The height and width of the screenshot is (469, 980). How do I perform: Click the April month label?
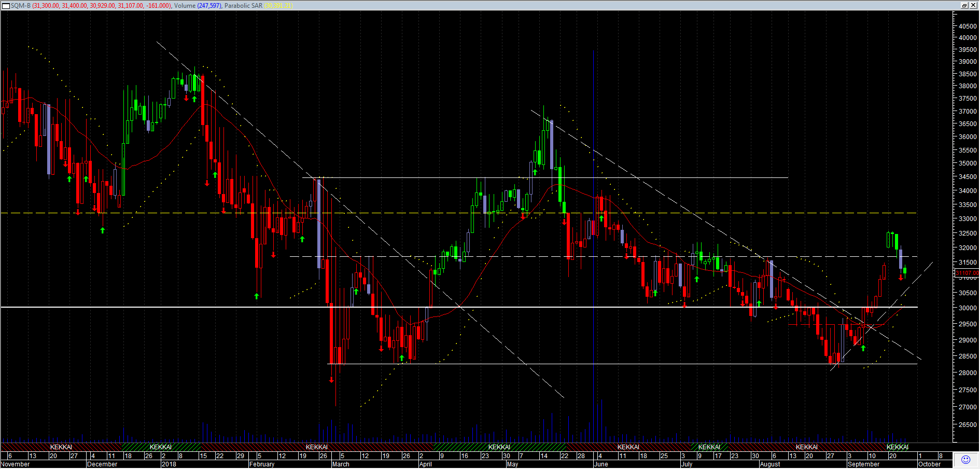pyautogui.click(x=426, y=464)
